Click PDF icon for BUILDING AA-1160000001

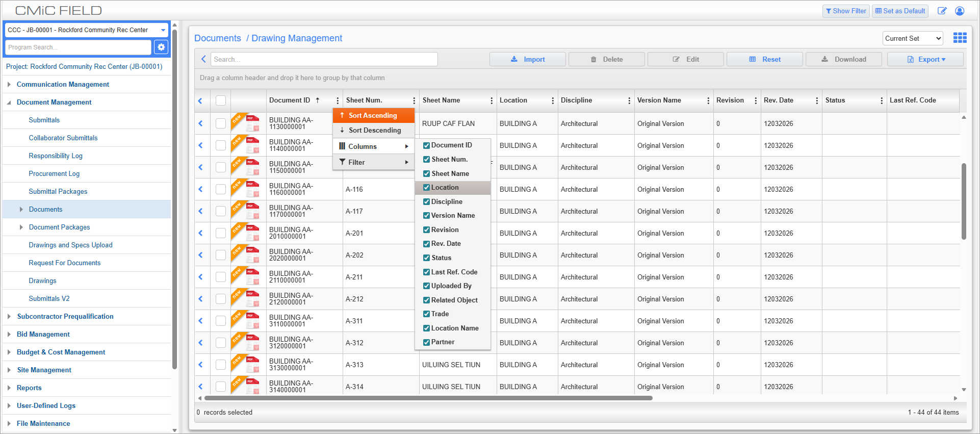(252, 189)
